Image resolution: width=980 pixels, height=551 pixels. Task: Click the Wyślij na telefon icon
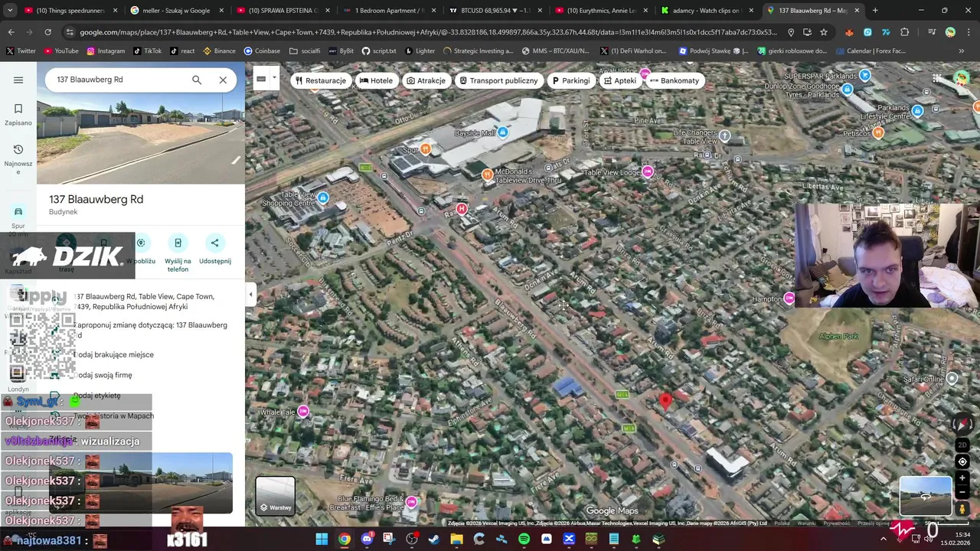coord(178,243)
